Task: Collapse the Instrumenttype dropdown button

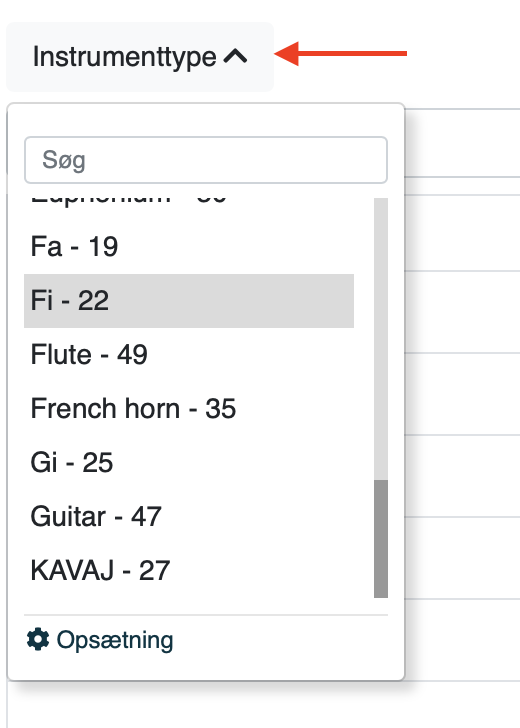Action: coord(140,57)
